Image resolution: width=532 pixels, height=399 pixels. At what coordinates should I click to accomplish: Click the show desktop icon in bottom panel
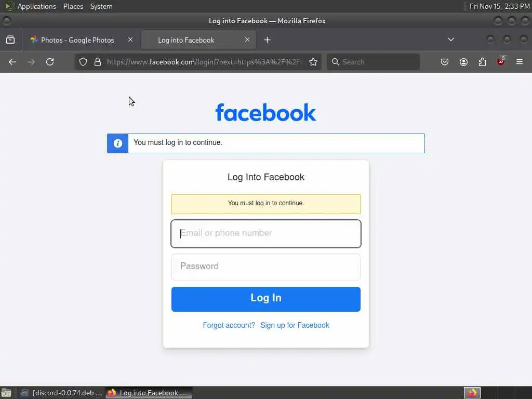pyautogui.click(x=6, y=393)
